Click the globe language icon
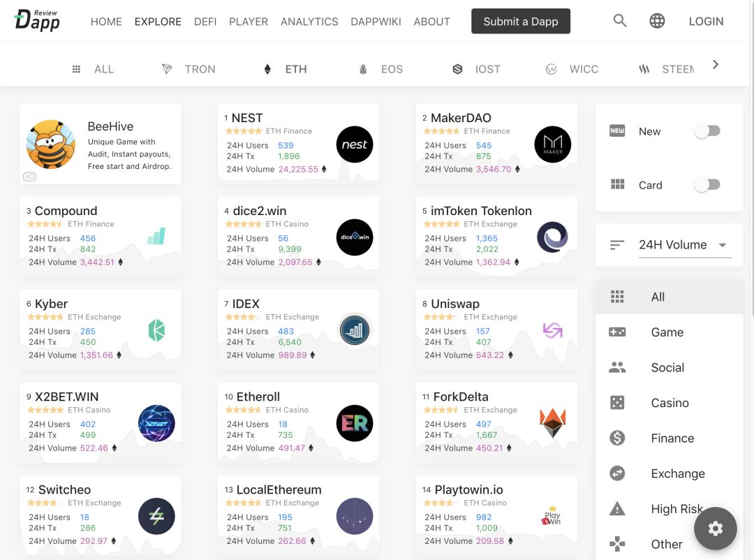This screenshot has width=754, height=560. [657, 21]
